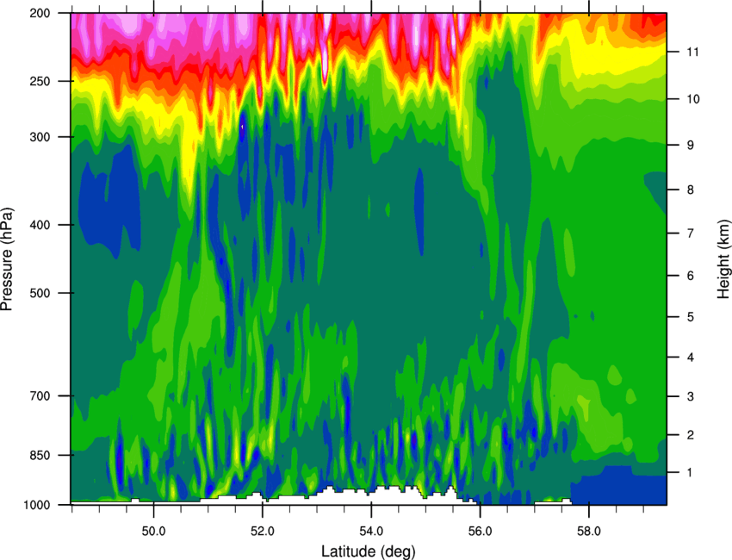Viewport: 732px width, 560px height.
Task: Pick the 10 km height label
Action: point(693,99)
